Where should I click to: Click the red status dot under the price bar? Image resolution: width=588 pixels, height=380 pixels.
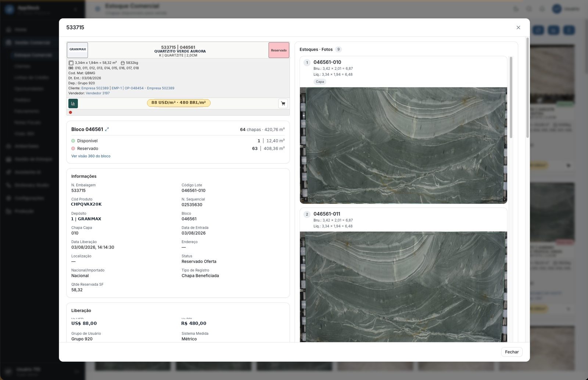coord(71,112)
